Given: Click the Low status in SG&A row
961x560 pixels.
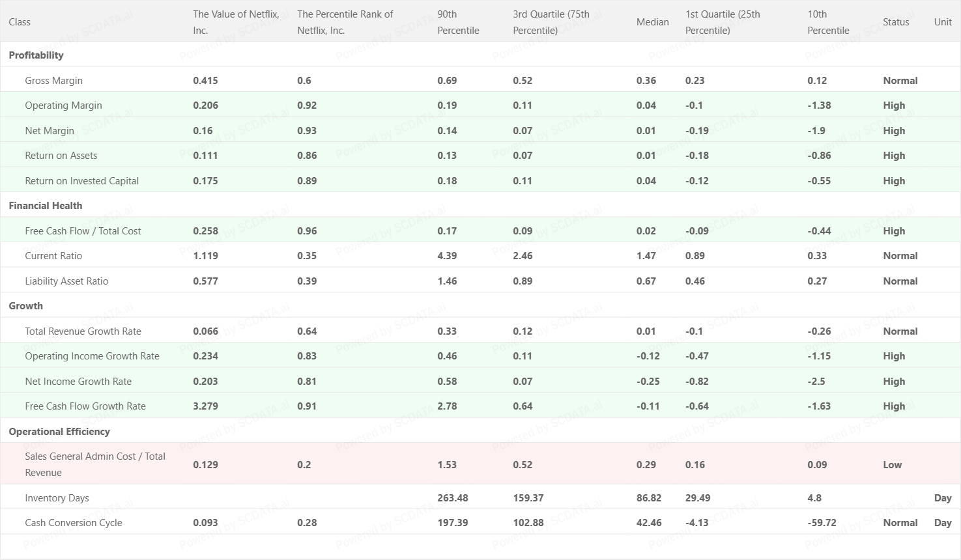Looking at the screenshot, I should [x=892, y=465].
